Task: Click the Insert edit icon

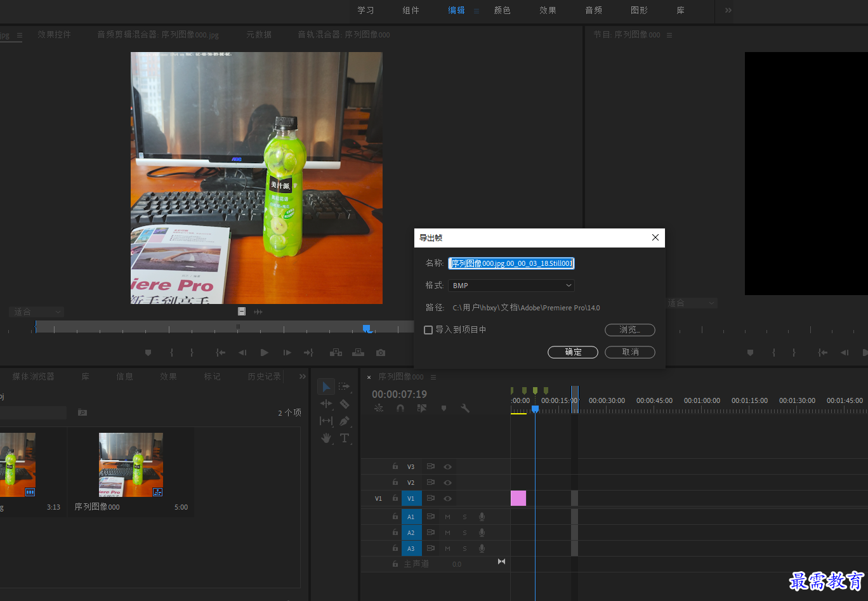Action: (x=336, y=352)
